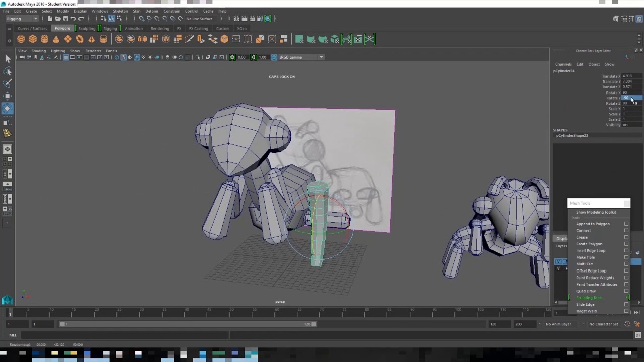
Task: Toggle exposure control icon beside 0.00
Action: pos(232,57)
